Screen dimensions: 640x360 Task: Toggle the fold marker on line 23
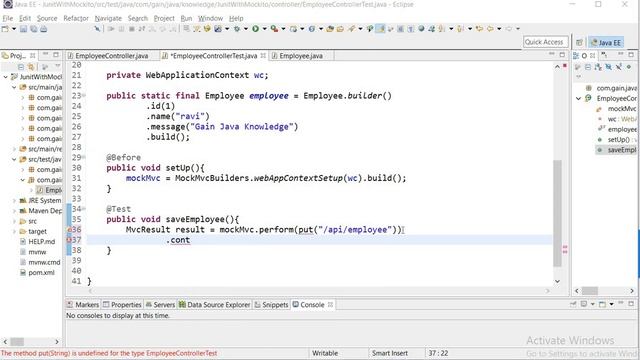click(x=84, y=96)
